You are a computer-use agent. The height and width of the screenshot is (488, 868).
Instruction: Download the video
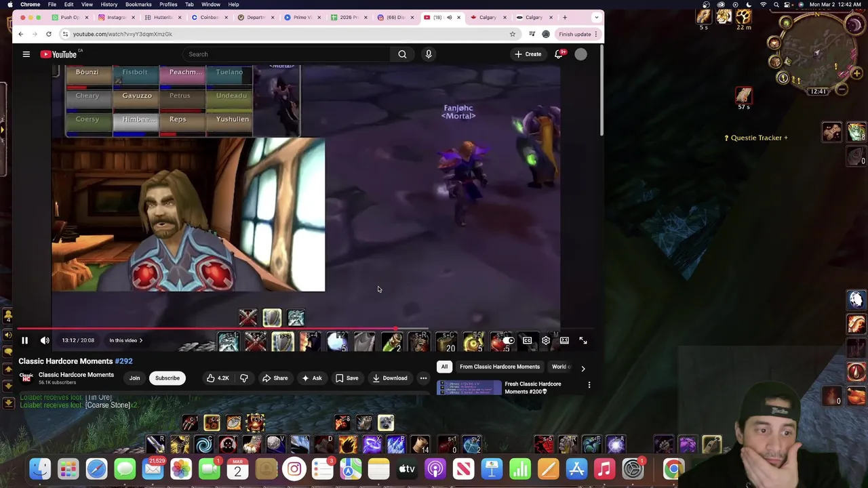pos(390,378)
